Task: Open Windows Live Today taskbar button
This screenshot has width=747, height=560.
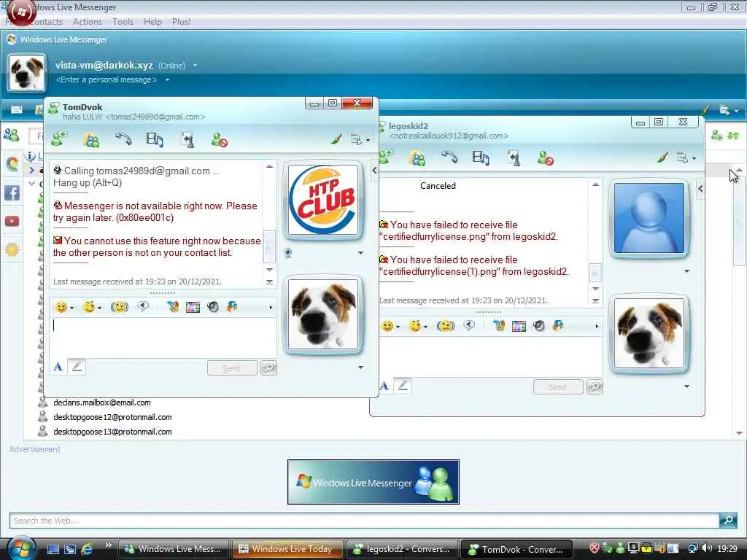Action: click(287, 549)
